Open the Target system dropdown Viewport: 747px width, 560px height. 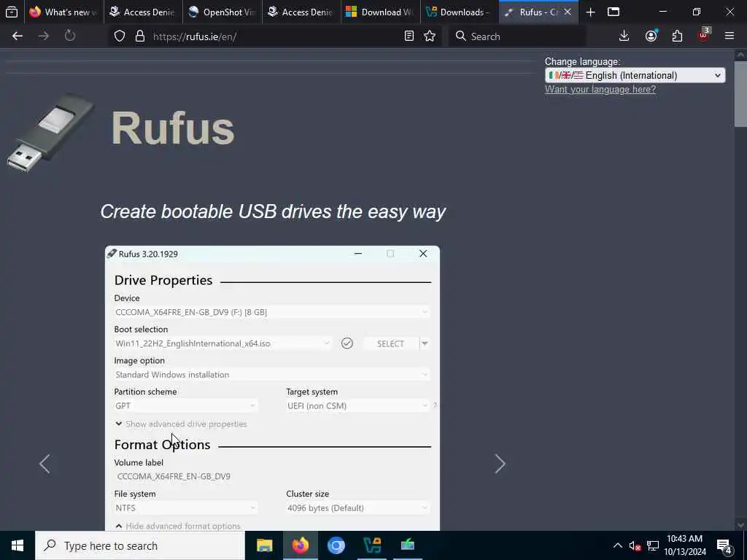357,405
